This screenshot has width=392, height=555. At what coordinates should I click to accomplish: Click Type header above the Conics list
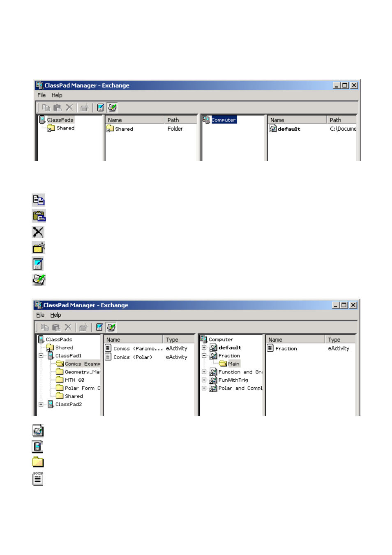[x=179, y=340]
